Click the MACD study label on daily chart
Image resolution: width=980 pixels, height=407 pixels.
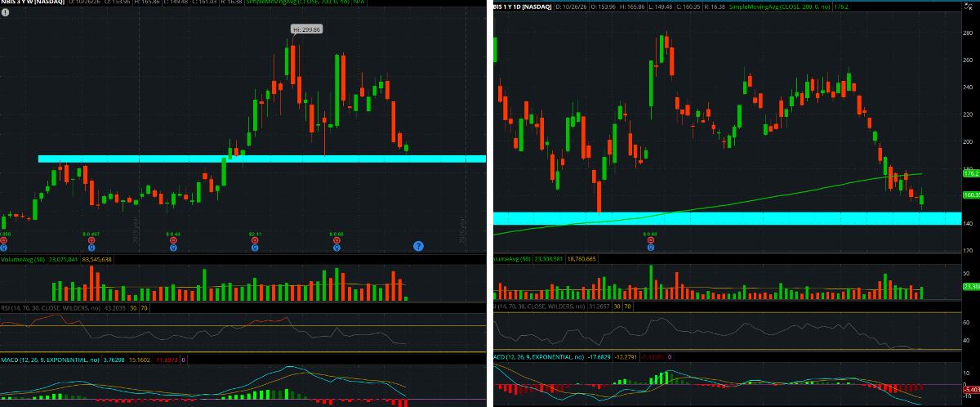539,357
